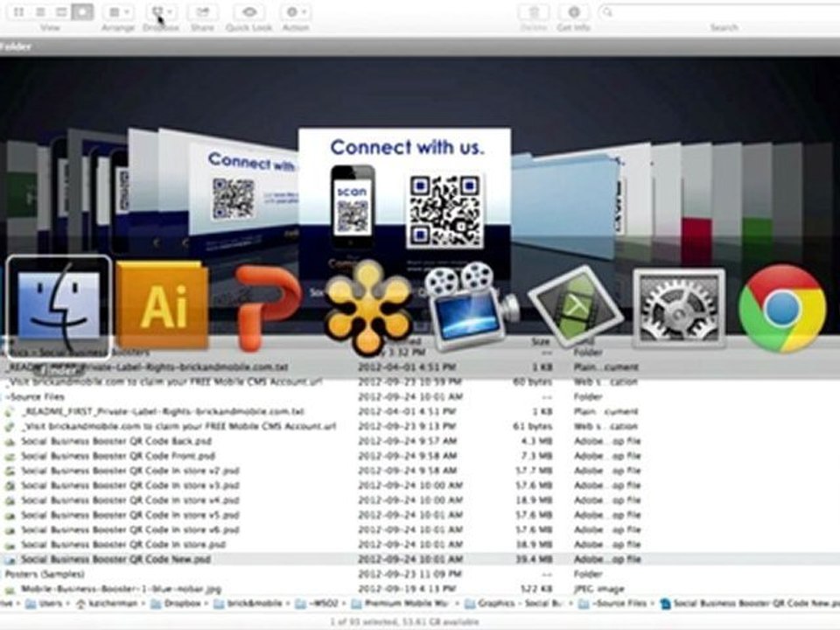
Task: Click the Delete toolbar button
Action: (x=534, y=11)
